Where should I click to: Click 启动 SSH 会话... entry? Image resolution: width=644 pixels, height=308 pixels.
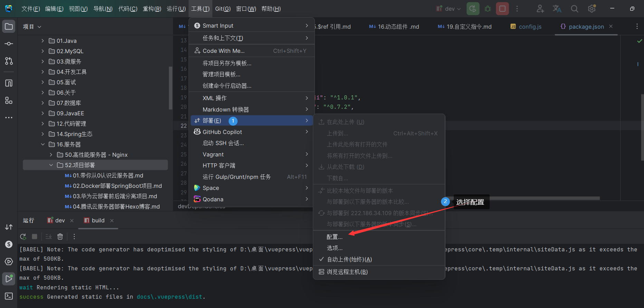pos(252,143)
